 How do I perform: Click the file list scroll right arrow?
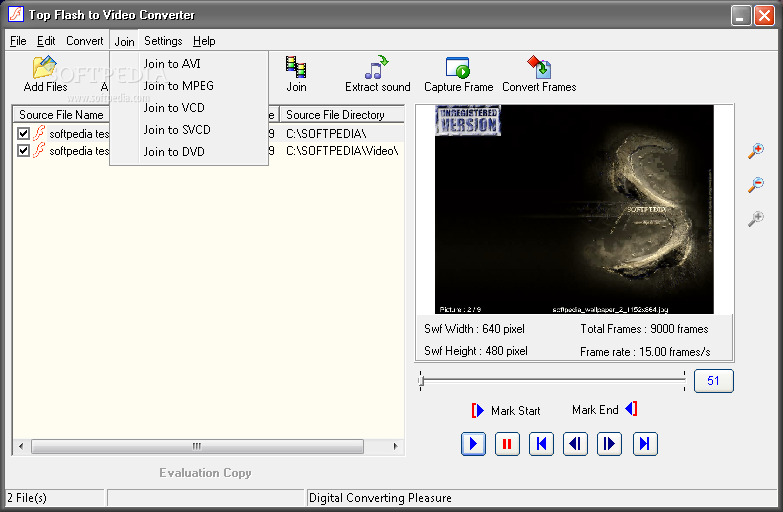pyautogui.click(x=395, y=446)
